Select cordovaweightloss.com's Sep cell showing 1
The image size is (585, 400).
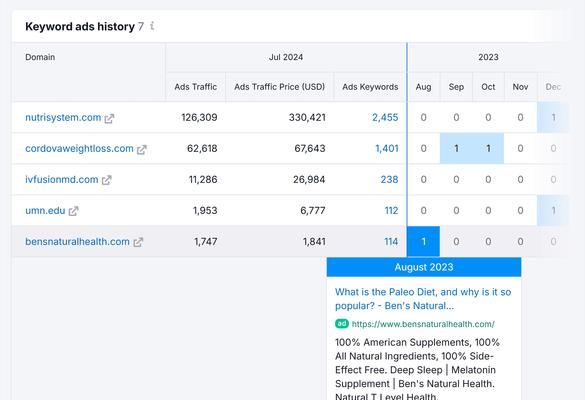point(456,149)
